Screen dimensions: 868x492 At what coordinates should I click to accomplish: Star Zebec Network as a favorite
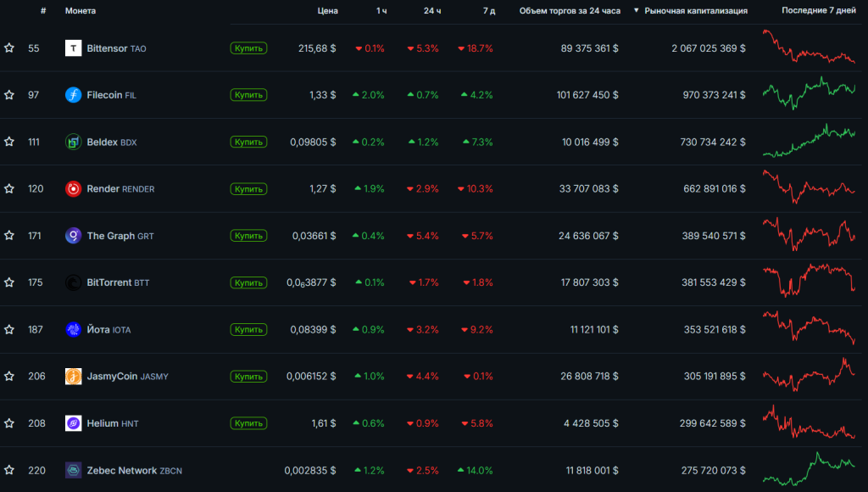[9, 470]
